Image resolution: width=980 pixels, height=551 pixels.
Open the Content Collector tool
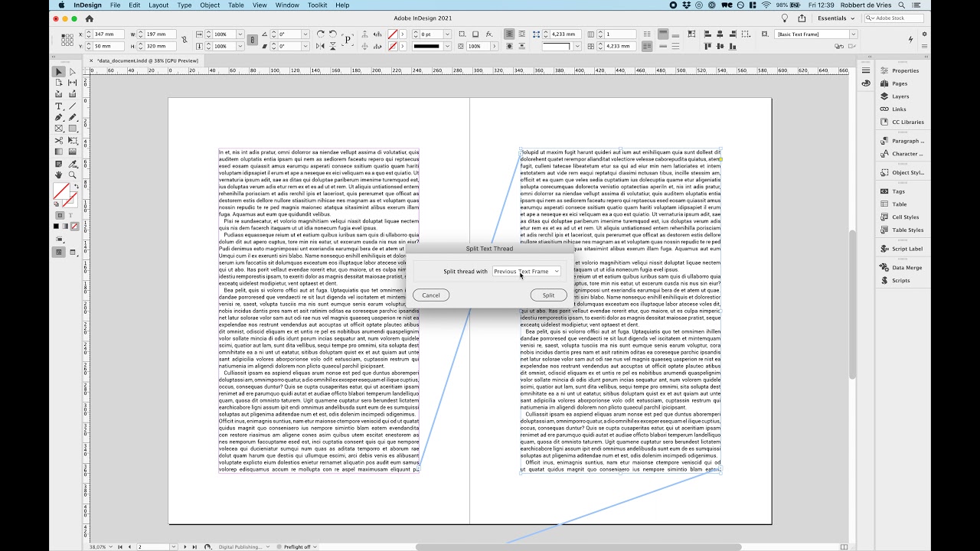point(59,94)
